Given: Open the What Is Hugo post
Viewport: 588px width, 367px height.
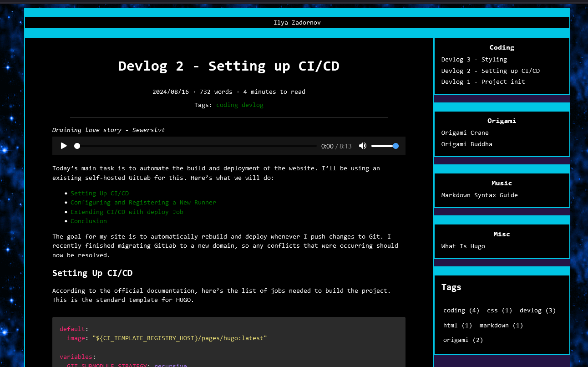Looking at the screenshot, I should pyautogui.click(x=463, y=246).
